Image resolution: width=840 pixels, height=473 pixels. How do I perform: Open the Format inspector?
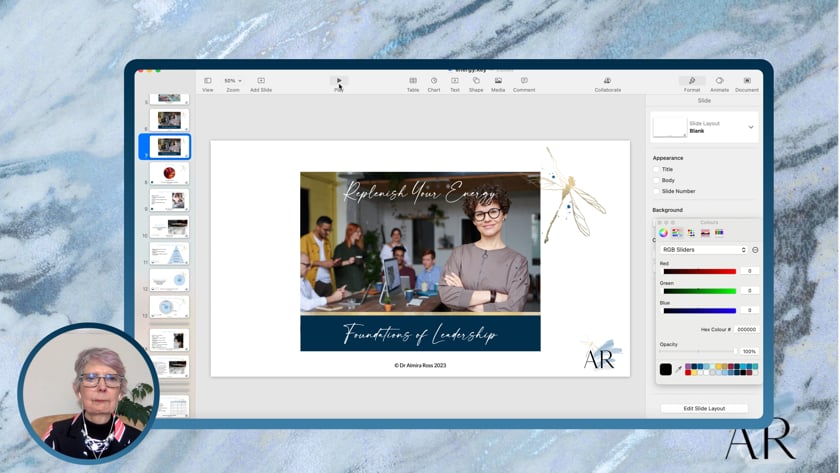(692, 80)
